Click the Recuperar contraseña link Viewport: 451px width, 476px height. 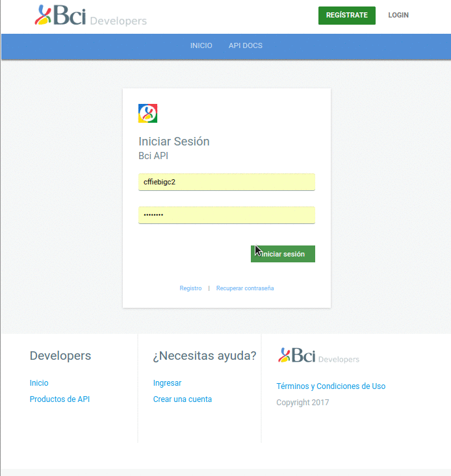click(x=245, y=288)
